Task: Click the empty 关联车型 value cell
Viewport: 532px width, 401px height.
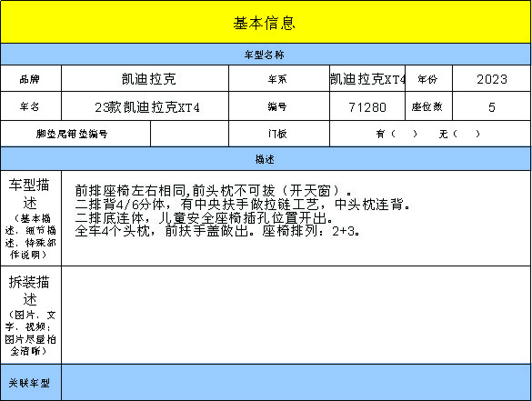Action: click(296, 382)
